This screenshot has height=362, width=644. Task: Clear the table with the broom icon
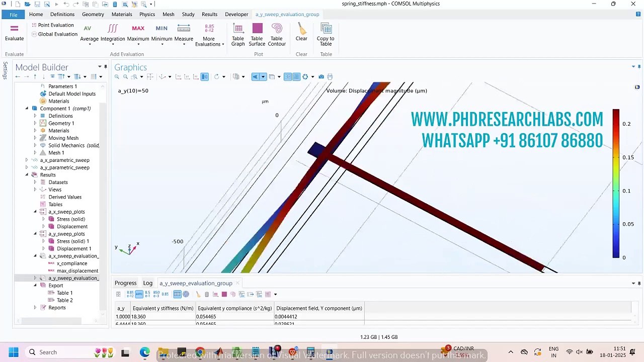pos(198,294)
